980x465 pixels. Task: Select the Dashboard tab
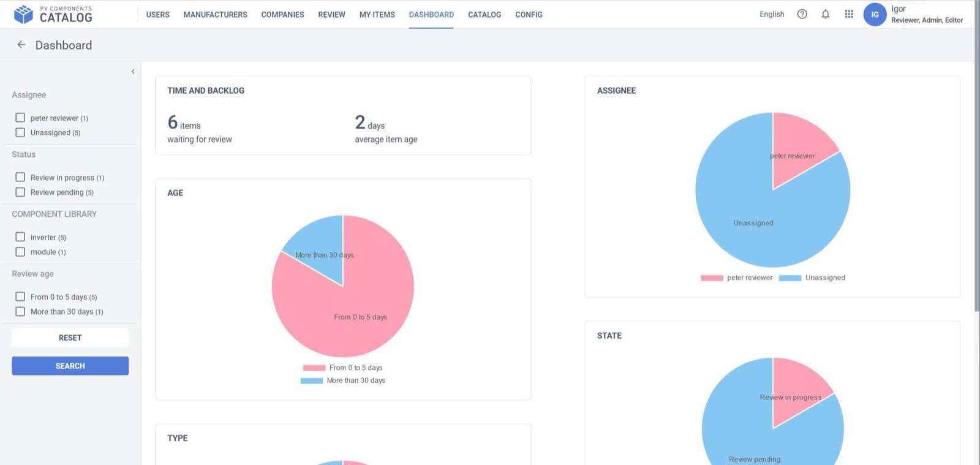[x=431, y=15]
